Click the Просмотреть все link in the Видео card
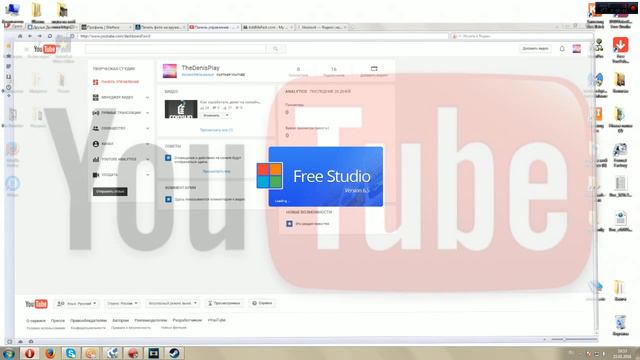 point(216,130)
